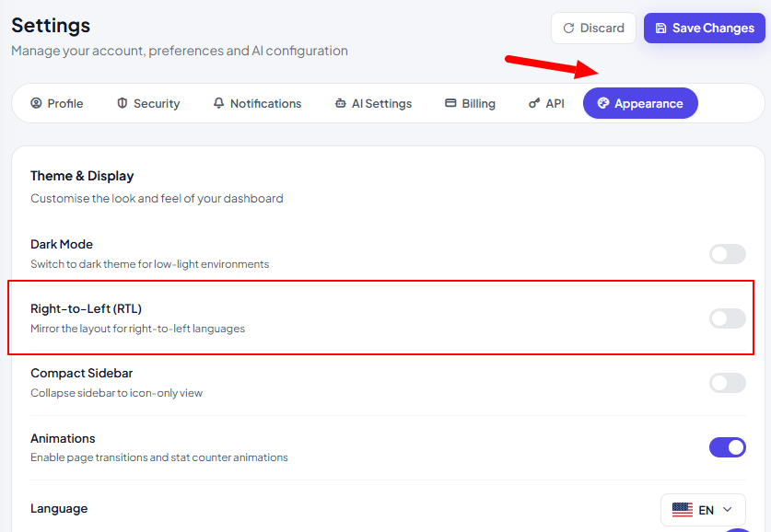Screen dimensions: 771x532
Task: Click "Mirror the layout for right-to-left languages"
Action: click(137, 329)
